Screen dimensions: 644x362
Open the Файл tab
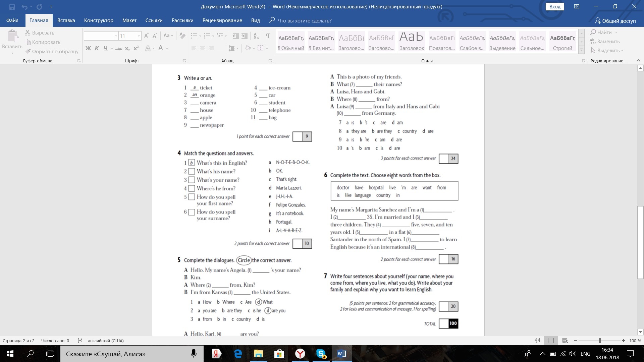[x=12, y=20]
